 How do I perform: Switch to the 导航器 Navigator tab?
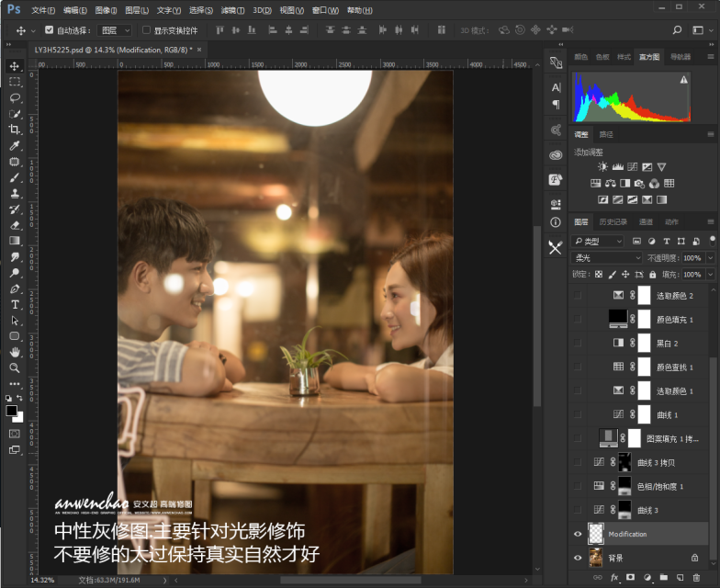click(x=681, y=57)
